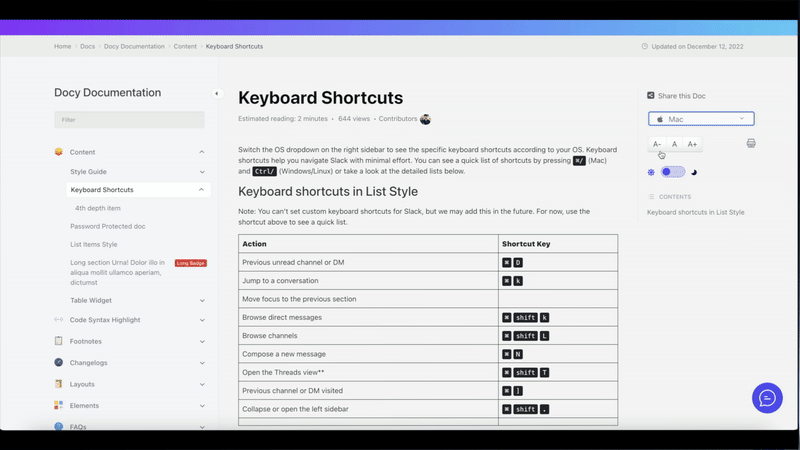Expand the Code Syntax Highlight chevron
This screenshot has width=800, height=450.
[x=202, y=320]
